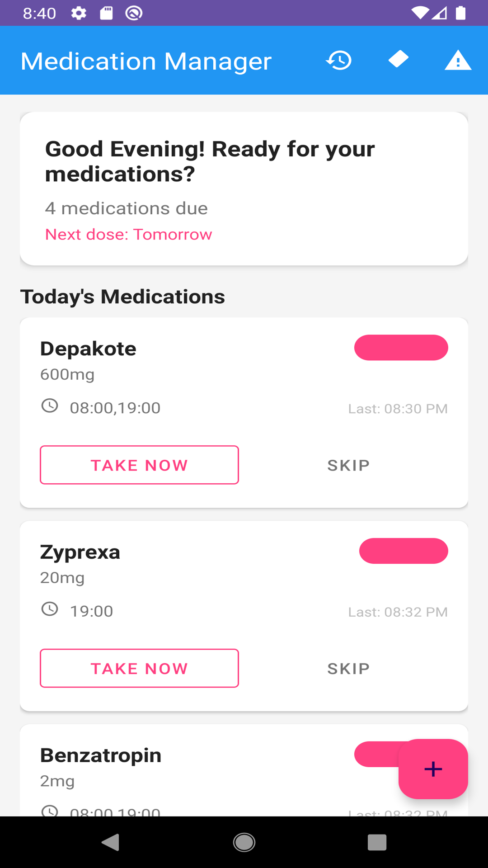The height and width of the screenshot is (868, 488).
Task: Open the warning triangle alerts icon
Action: (458, 61)
